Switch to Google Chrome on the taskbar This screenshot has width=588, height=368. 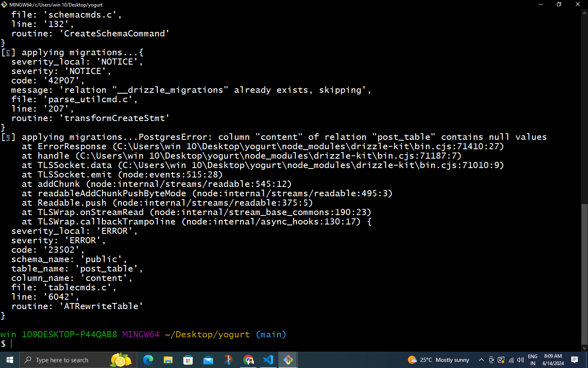point(248,360)
